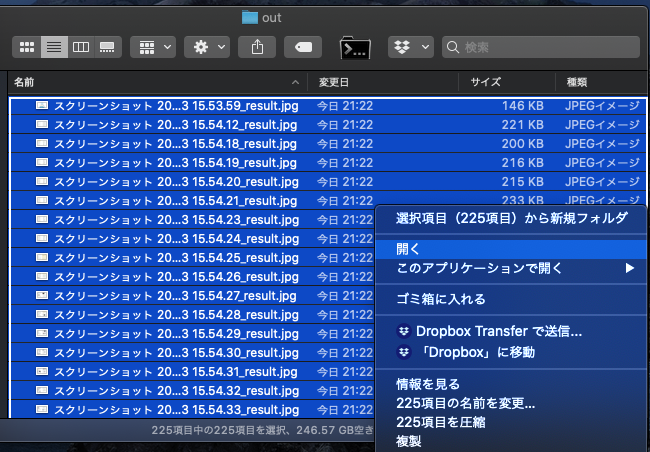Choose 225項目を圧縮 menu item
650x452 pixels.
click(511, 422)
